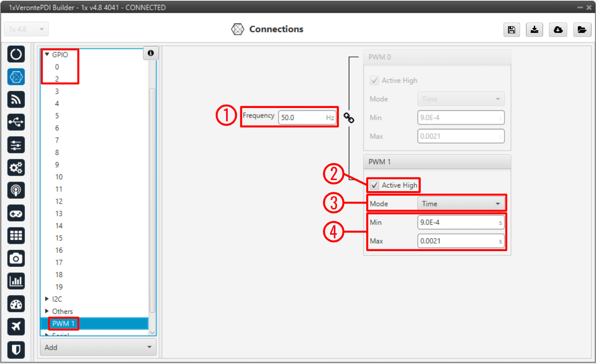The width and height of the screenshot is (597, 364).
Task: Toggle the chain link between PWM 0 and 1
Action: tap(350, 118)
